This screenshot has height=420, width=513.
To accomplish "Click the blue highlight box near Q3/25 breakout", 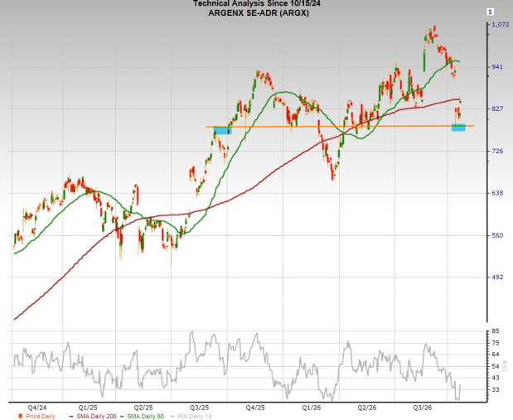I will tap(223, 131).
